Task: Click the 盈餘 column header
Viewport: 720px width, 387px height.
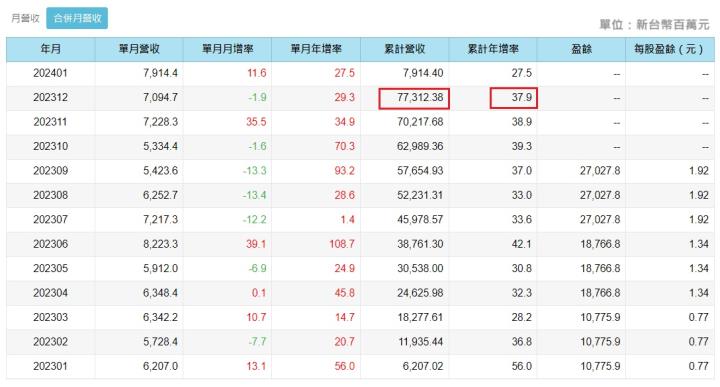Action: [x=581, y=49]
